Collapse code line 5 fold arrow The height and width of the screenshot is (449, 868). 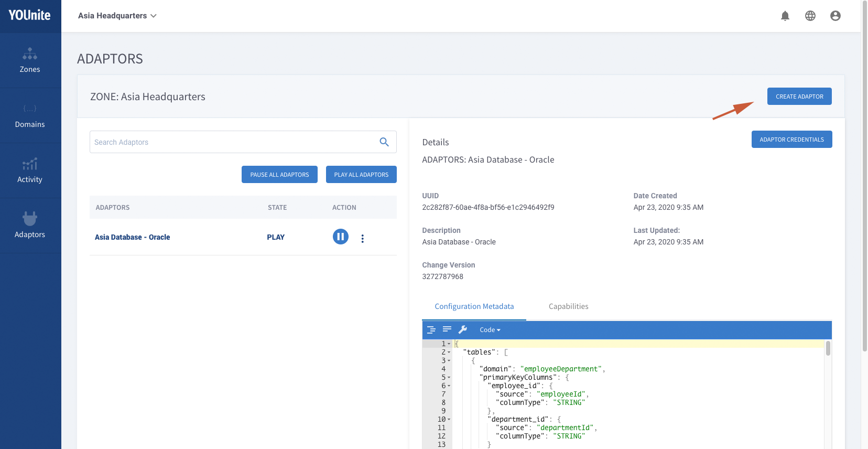[x=449, y=378]
